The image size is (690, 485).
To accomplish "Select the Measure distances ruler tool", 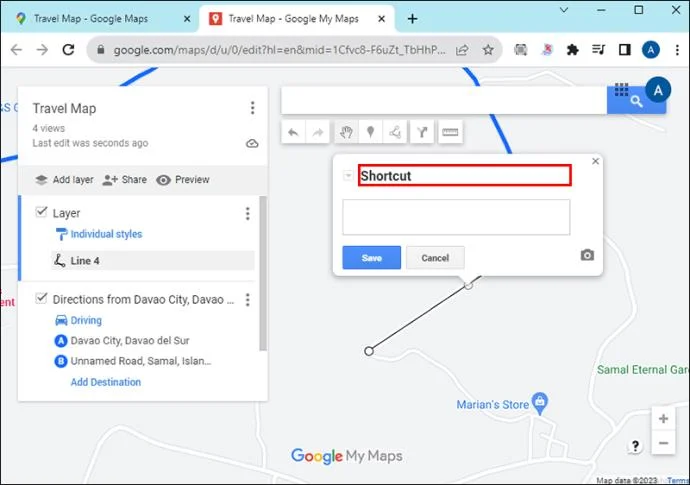I will click(x=450, y=132).
